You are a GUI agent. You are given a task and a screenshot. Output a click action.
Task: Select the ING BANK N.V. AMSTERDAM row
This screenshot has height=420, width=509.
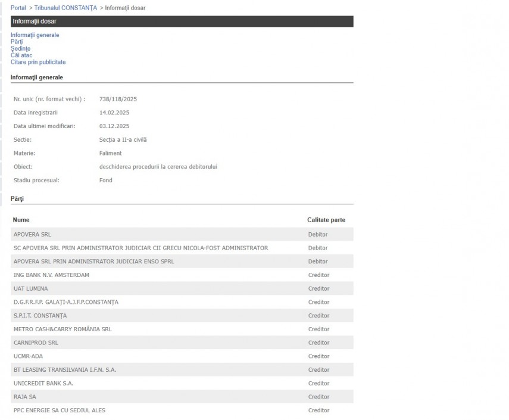[50, 275]
